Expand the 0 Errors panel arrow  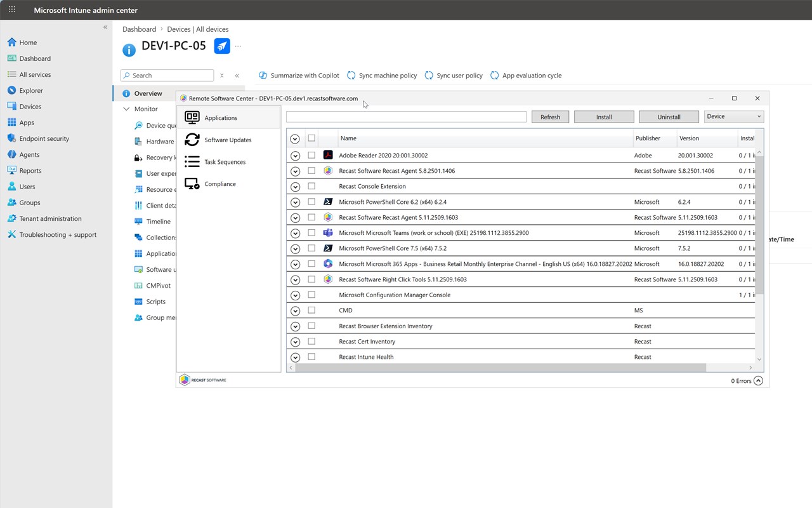coord(758,381)
